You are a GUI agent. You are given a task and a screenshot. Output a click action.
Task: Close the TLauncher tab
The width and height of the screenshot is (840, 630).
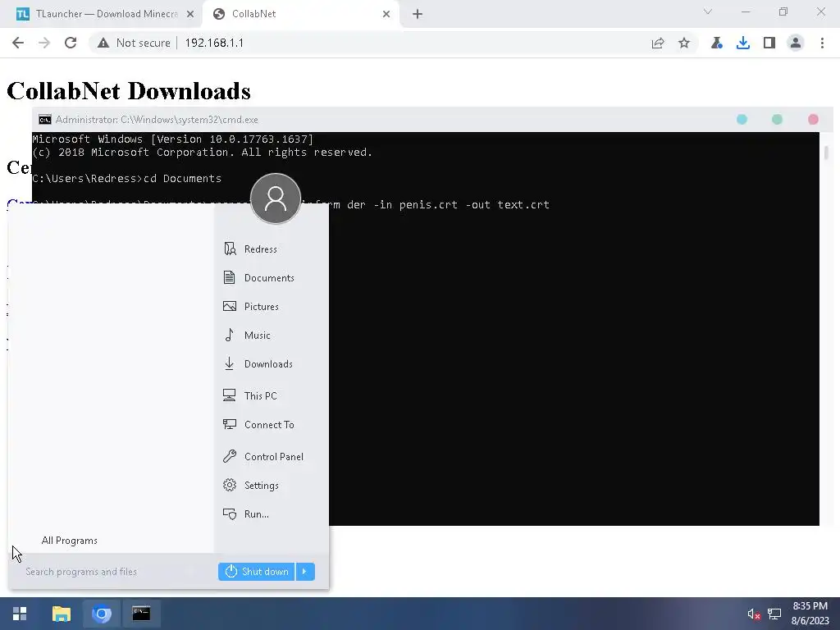190,14
